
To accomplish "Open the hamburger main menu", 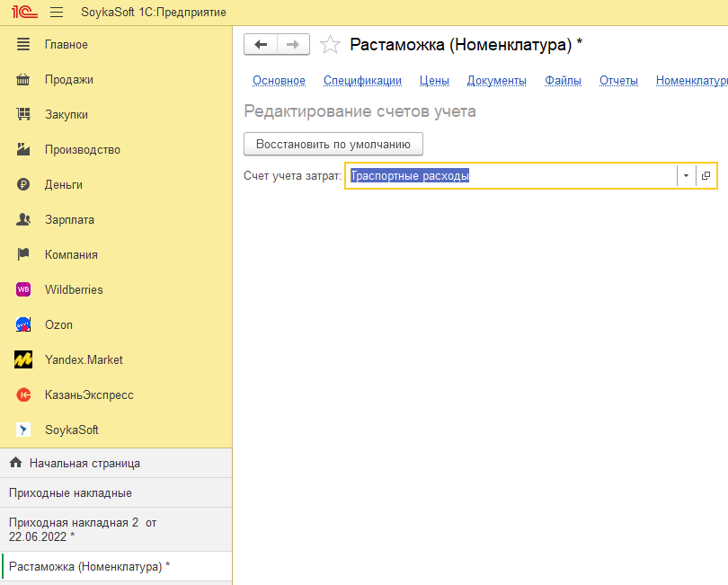I will (57, 13).
